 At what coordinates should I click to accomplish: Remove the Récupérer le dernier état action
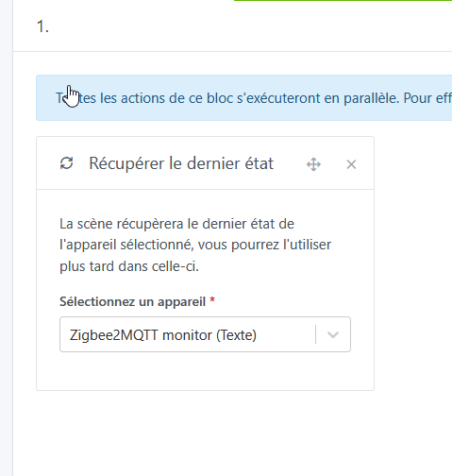pos(351,164)
